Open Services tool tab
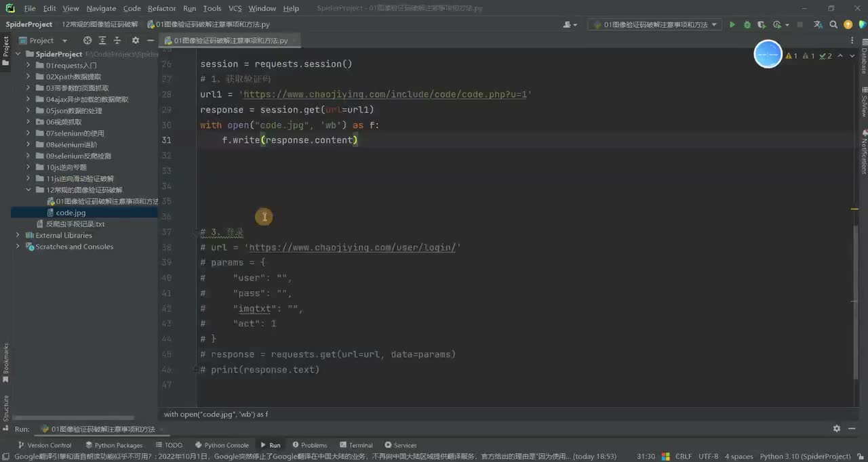This screenshot has height=462, width=868. click(400, 445)
